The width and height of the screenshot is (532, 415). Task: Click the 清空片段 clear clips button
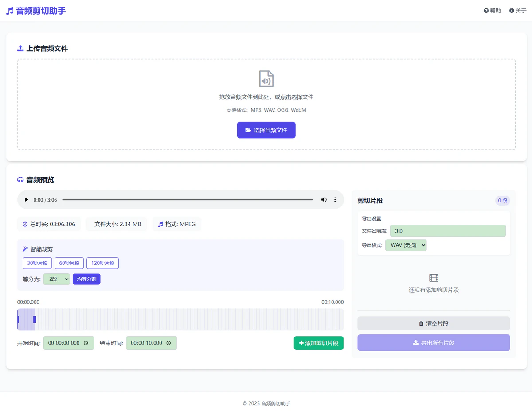(433, 323)
